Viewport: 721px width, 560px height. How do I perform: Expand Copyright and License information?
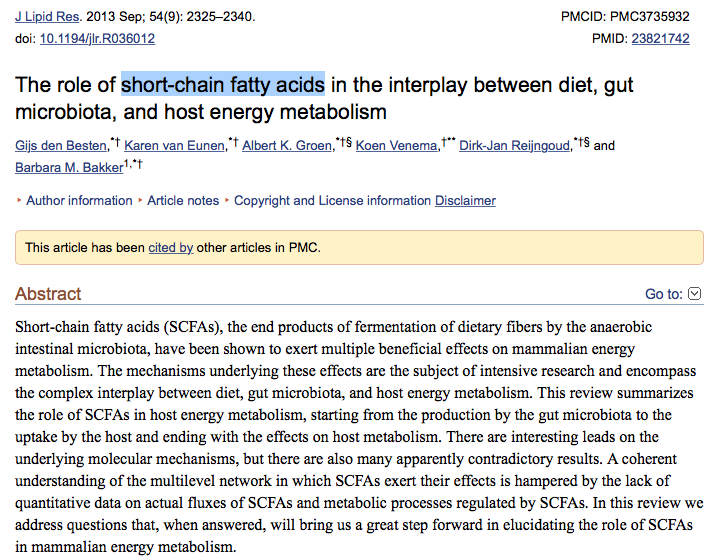pyautogui.click(x=332, y=200)
